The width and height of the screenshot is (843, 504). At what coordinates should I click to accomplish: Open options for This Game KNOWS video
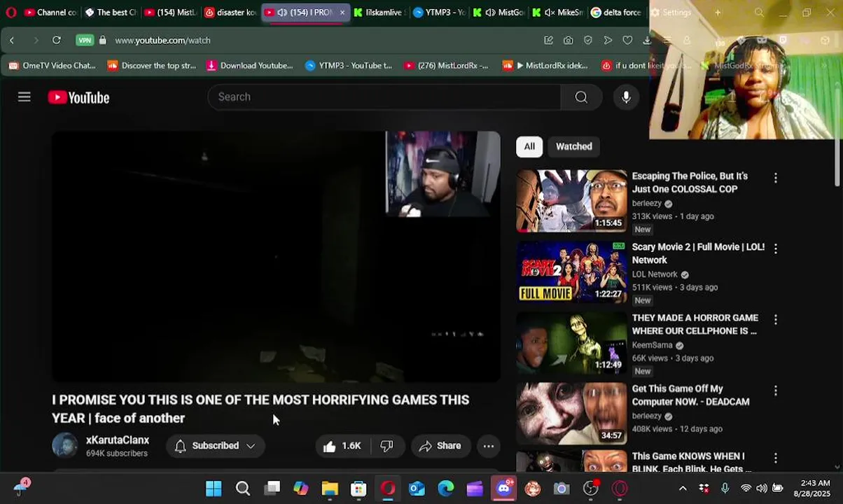tap(775, 458)
